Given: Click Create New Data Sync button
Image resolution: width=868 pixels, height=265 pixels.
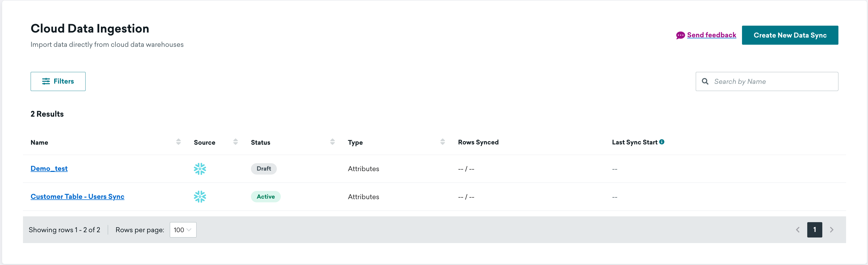Looking at the screenshot, I should tap(790, 35).
